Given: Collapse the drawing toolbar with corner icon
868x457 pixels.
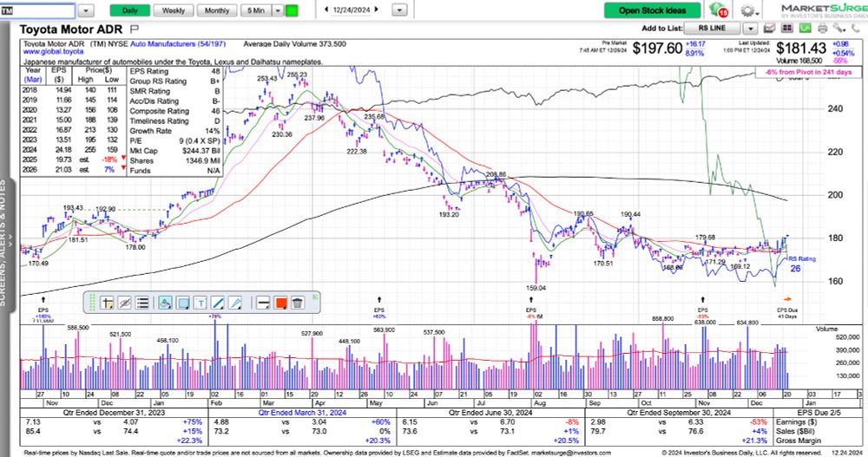Looking at the screenshot, I should (x=315, y=297).
